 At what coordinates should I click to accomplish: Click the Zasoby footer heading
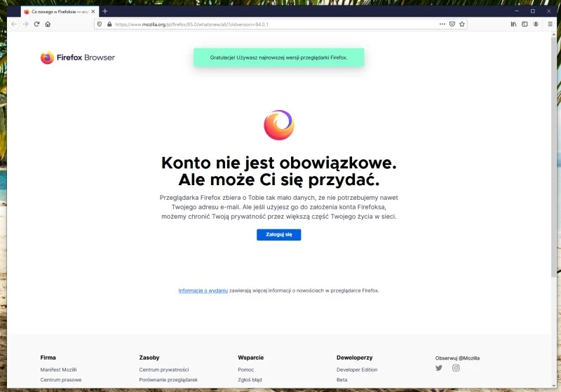coord(149,358)
